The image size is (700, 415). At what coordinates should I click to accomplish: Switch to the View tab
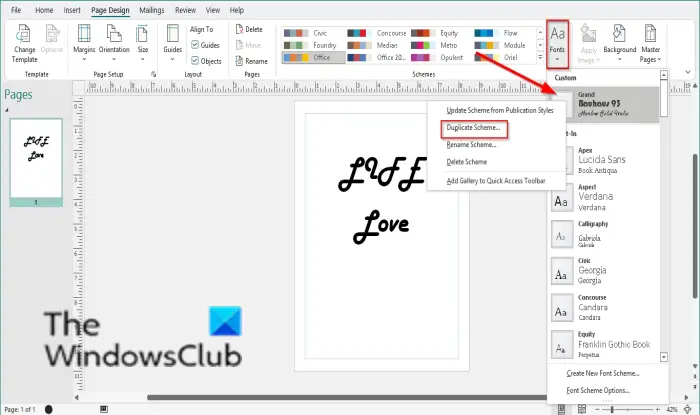point(212,10)
